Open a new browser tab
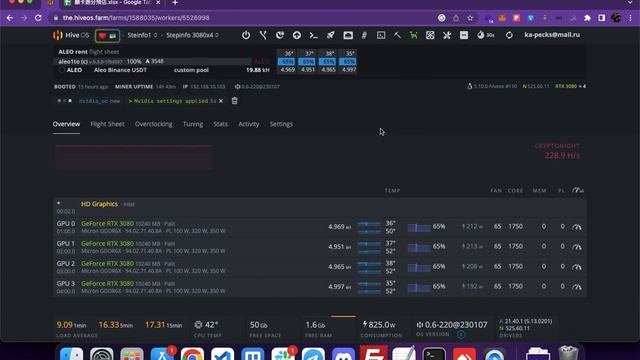Image resolution: width=640 pixels, height=360 pixels. click(175, 3)
